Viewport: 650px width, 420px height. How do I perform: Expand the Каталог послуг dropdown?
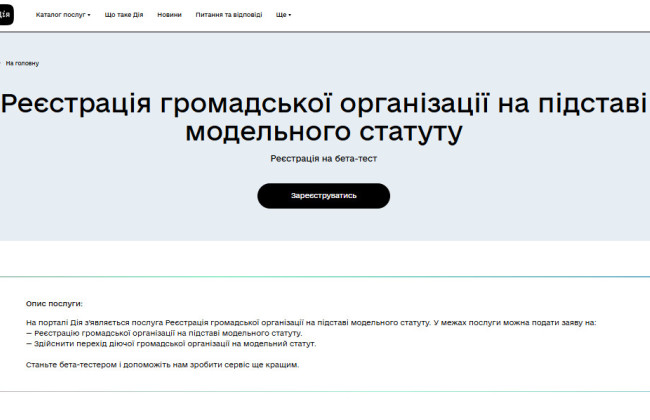[x=63, y=15]
